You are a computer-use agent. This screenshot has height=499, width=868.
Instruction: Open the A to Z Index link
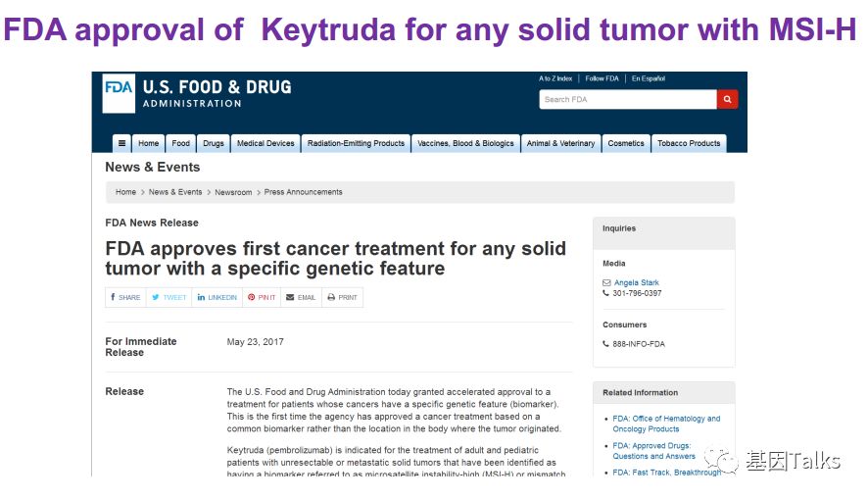555,78
